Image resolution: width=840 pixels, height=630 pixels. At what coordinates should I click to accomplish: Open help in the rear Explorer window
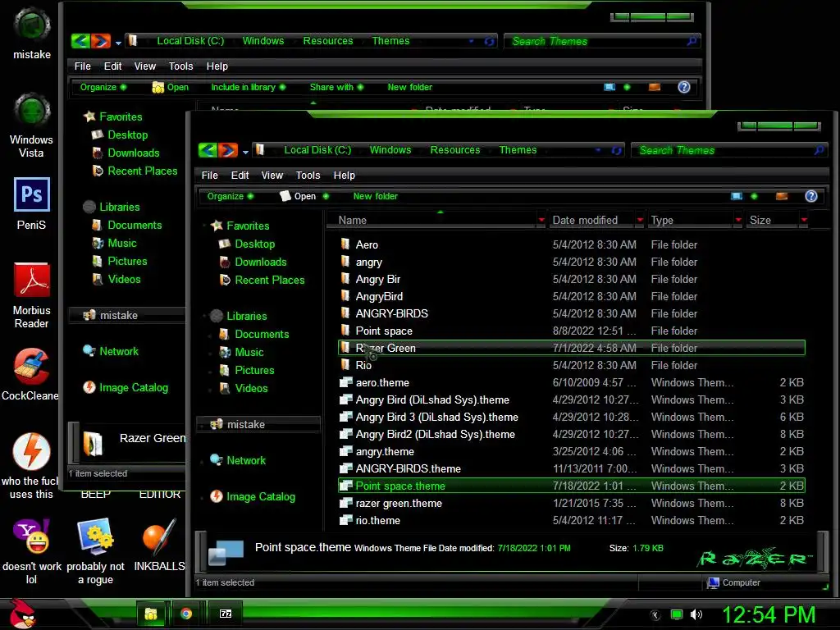point(684,87)
